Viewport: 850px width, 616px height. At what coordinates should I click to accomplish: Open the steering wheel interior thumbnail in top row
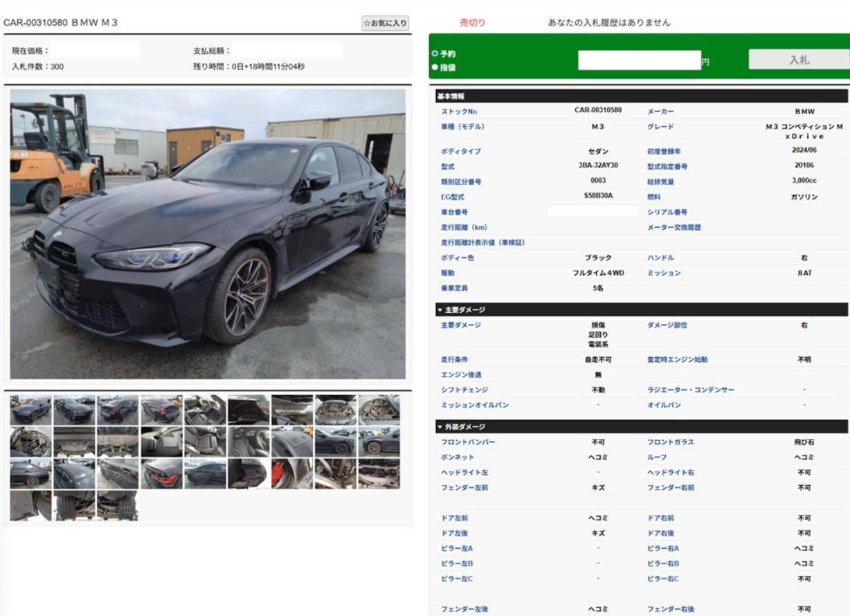[x=205, y=410]
